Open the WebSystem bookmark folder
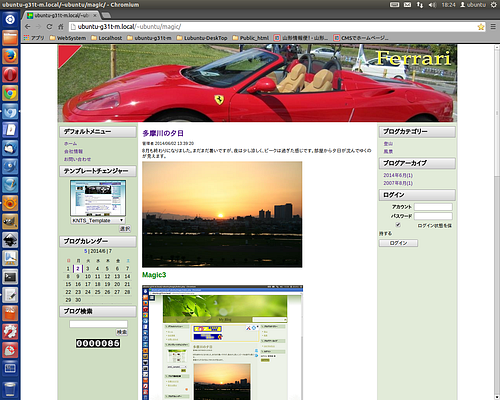Image resolution: width=500 pixels, height=400 pixels. pyautogui.click(x=68, y=38)
